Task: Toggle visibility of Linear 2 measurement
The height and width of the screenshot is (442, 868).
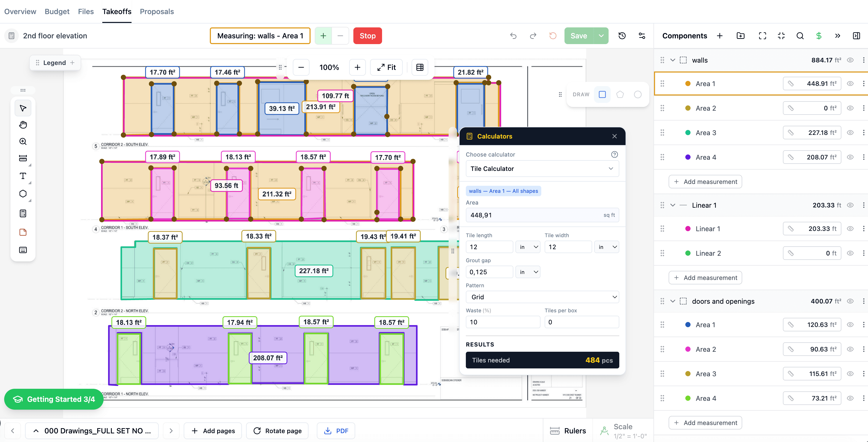Action: pos(851,253)
